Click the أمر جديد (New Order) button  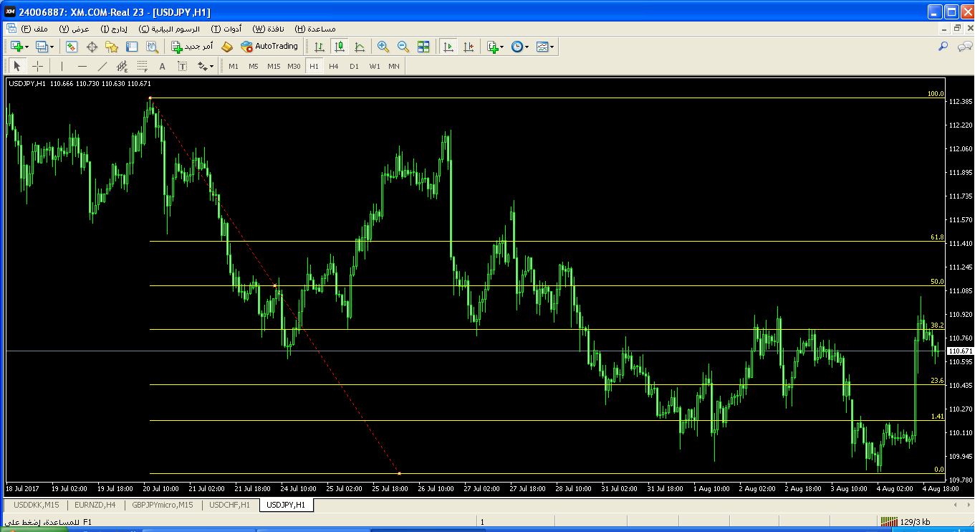(191, 47)
